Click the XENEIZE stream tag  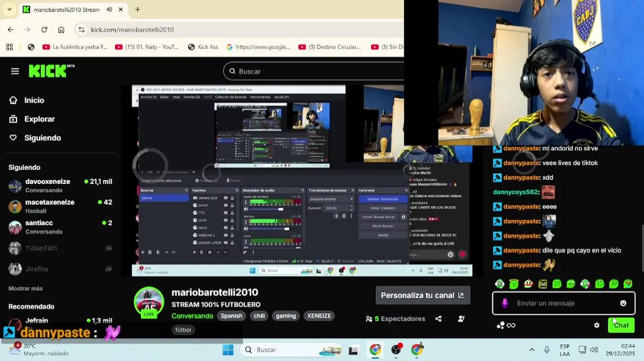319,316
